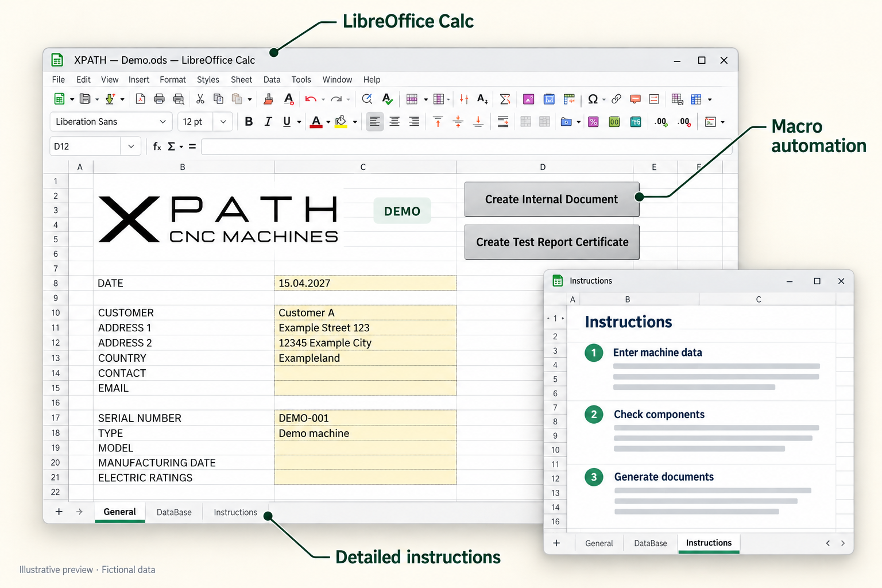Click the Undo arrow icon
This screenshot has height=588, width=882.
311,99
